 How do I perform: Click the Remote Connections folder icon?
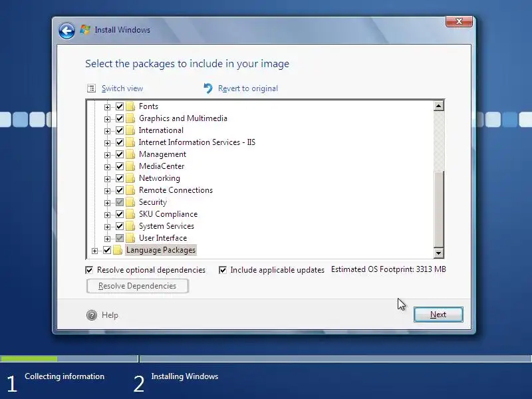[130, 190]
